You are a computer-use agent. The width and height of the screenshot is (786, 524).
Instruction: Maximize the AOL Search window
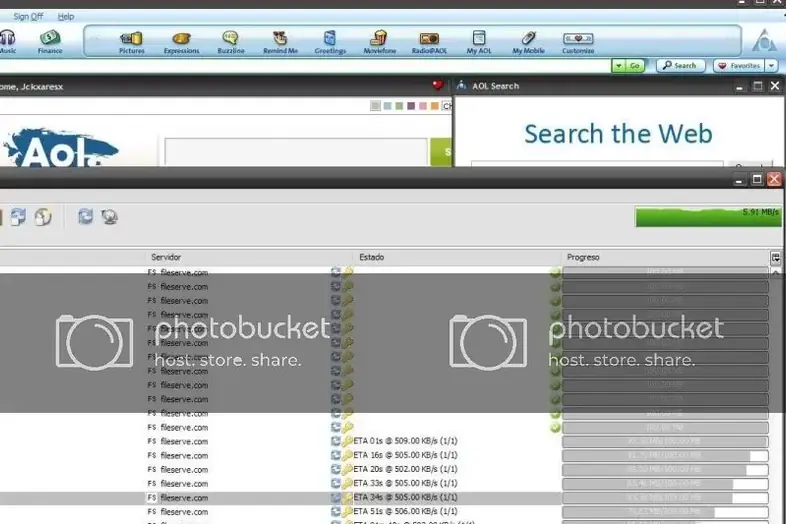tap(757, 86)
